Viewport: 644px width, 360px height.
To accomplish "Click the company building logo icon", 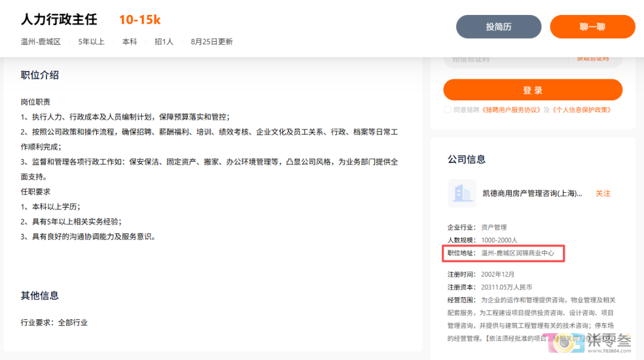I will point(462,193).
